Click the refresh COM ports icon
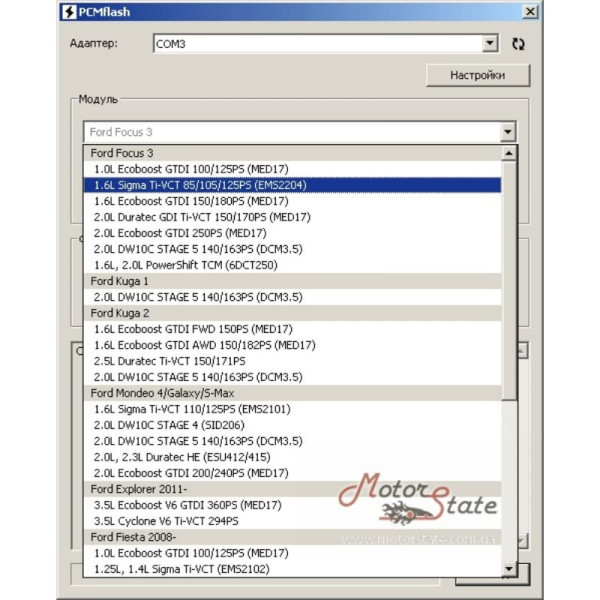 coord(518,44)
